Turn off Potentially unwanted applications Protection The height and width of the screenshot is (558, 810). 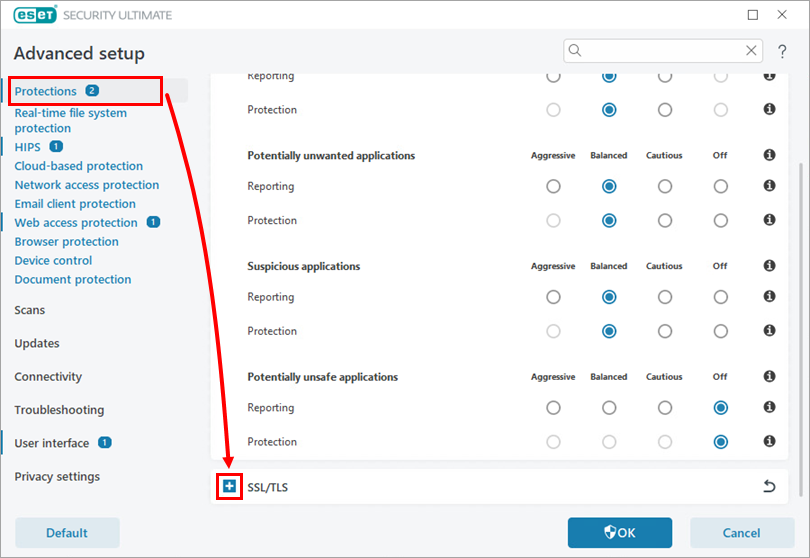[721, 221]
